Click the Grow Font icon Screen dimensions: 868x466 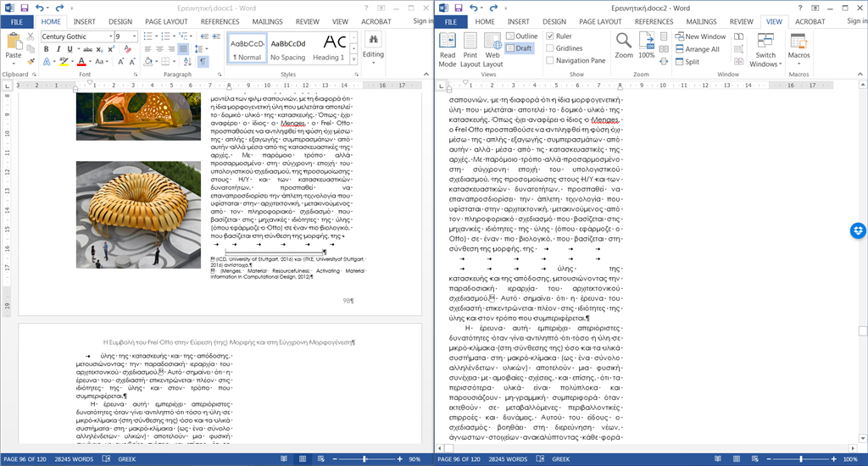121,62
